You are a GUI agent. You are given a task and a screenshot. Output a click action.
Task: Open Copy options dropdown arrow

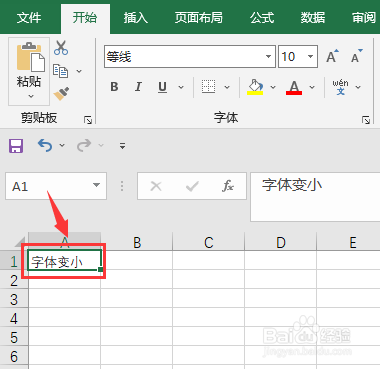click(79, 71)
